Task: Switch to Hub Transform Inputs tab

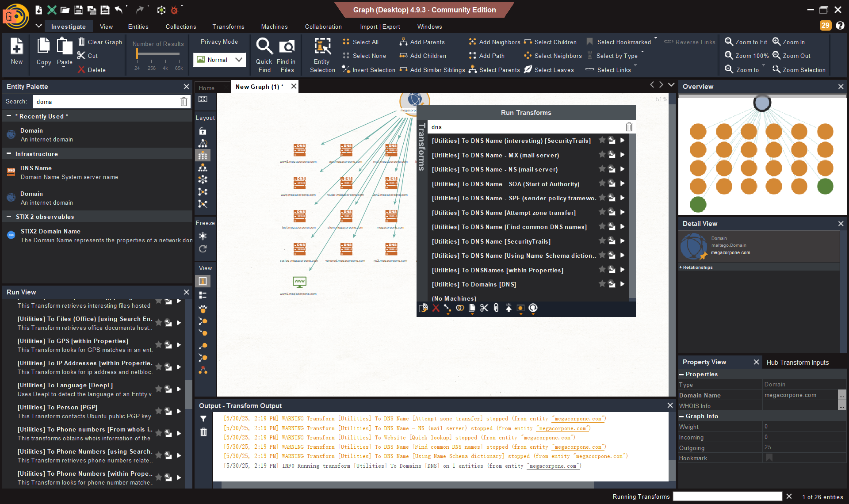Action: pos(797,363)
